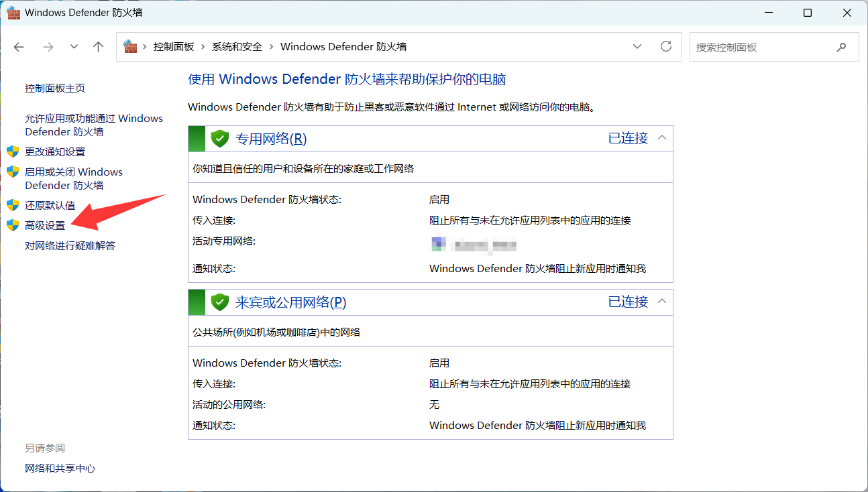Collapse the 专用网络 section

tap(662, 138)
